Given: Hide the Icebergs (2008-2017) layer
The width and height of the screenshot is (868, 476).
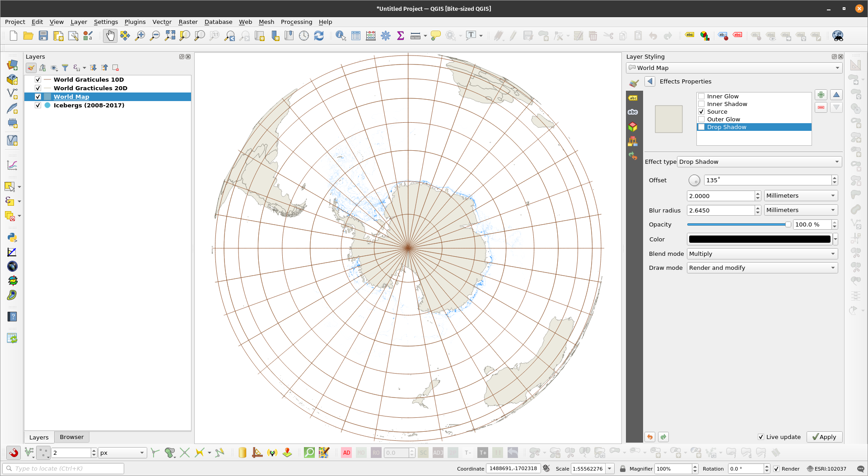Looking at the screenshot, I should (38, 105).
